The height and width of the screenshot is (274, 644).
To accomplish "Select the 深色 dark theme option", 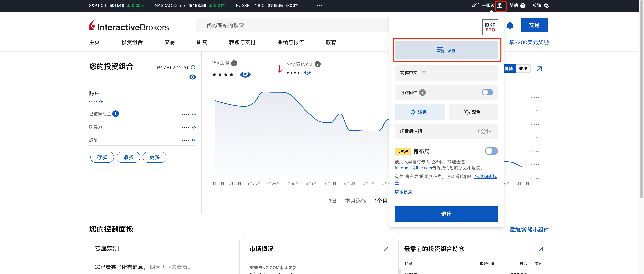I will [x=473, y=112].
